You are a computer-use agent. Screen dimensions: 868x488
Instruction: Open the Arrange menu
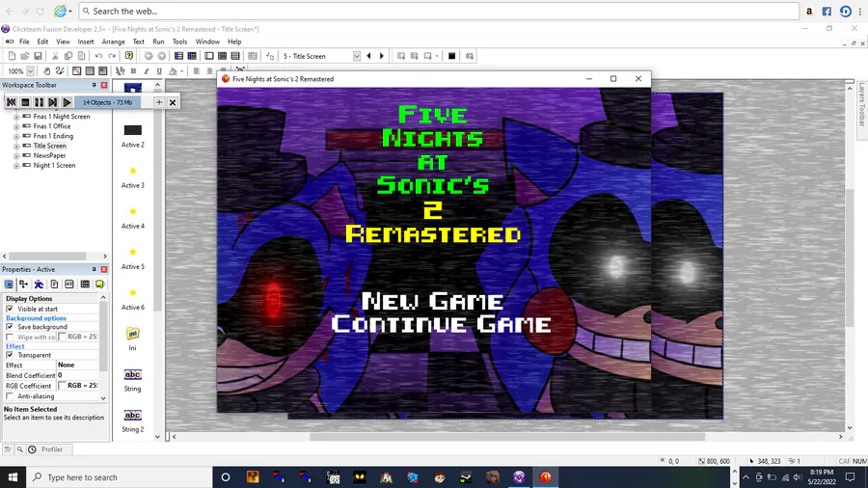pos(113,41)
